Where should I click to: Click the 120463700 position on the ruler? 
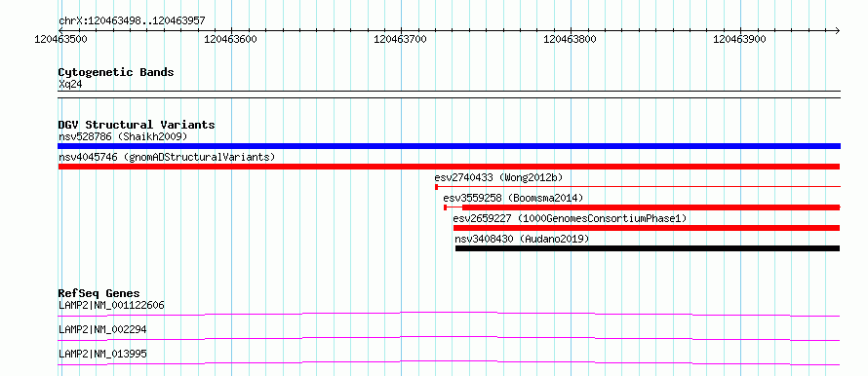point(401,39)
